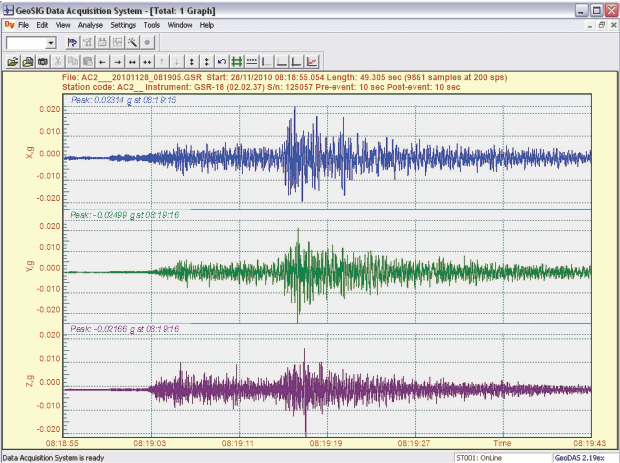Click the red line chart icon
Image resolution: width=620 pixels, height=463 pixels.
[x=312, y=61]
